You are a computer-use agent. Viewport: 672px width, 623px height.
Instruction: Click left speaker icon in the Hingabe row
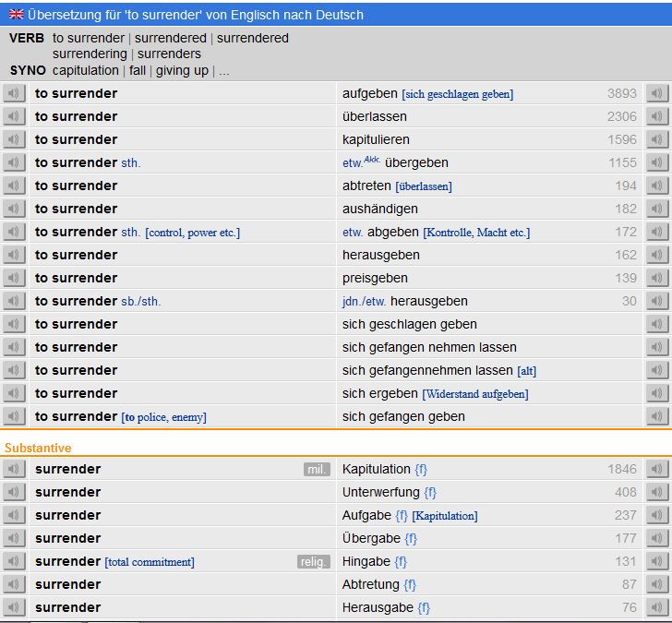[14, 561]
